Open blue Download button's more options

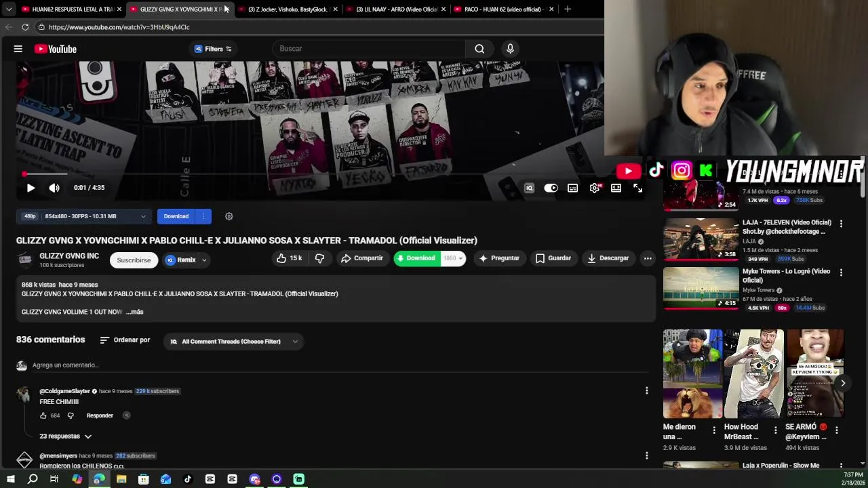(x=203, y=216)
